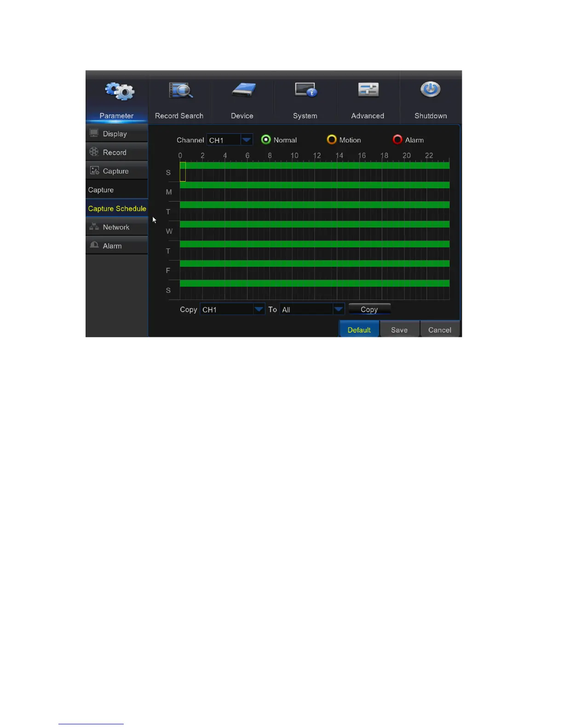Open the Record menu item
This screenshot has width=563, height=728.
(117, 152)
